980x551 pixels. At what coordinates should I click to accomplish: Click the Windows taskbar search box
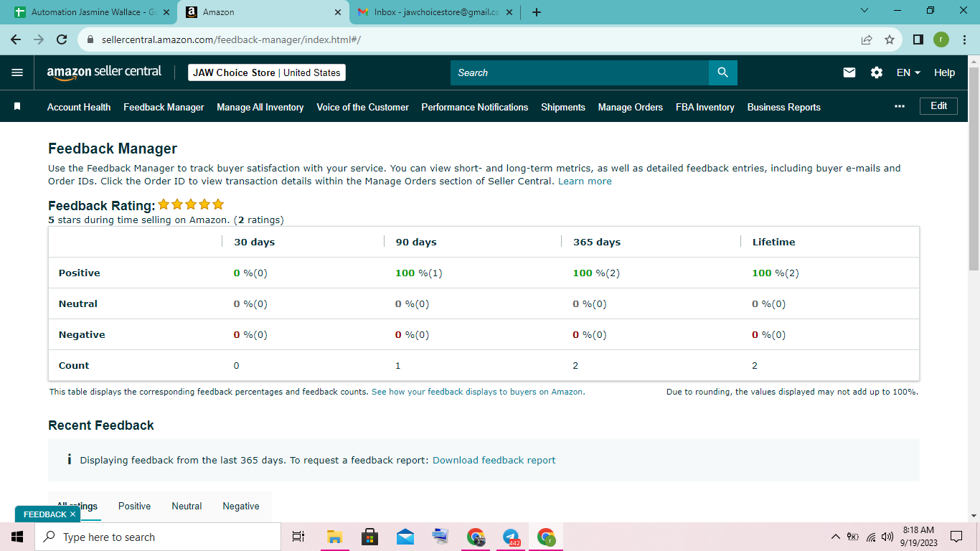click(x=158, y=537)
